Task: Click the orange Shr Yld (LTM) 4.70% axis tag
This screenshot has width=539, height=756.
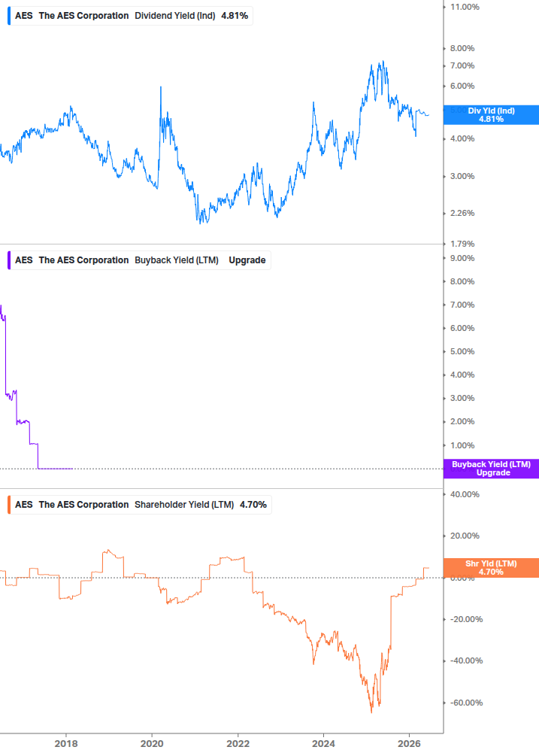Action: [x=491, y=567]
